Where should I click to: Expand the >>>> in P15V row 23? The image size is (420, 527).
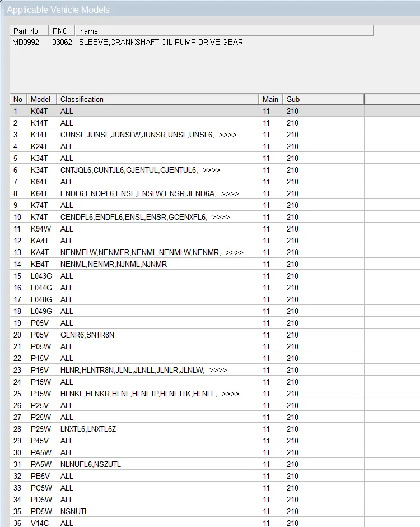[218, 370]
